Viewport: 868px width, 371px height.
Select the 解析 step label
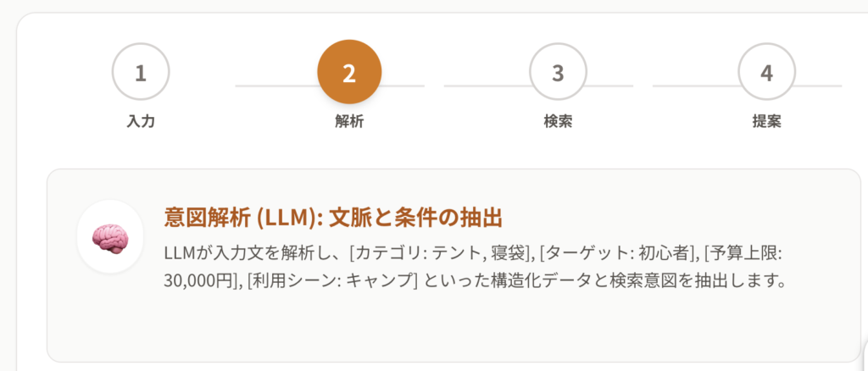click(349, 120)
